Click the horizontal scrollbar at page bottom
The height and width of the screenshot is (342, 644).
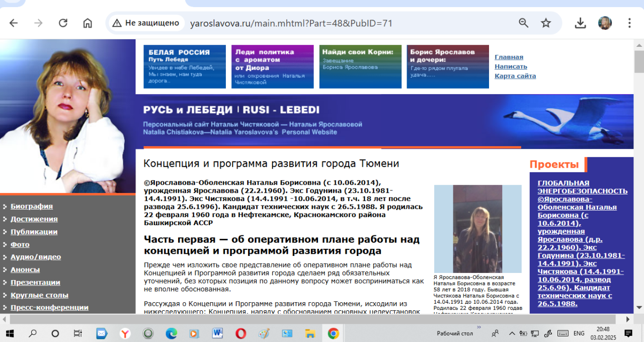click(312, 319)
